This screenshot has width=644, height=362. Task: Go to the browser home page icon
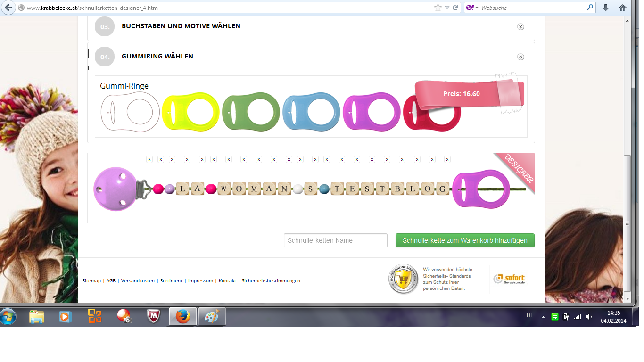(x=623, y=8)
